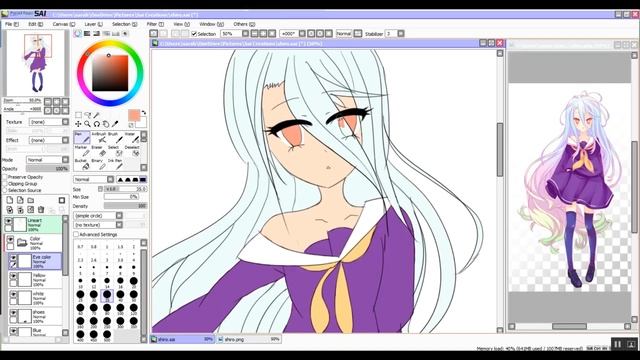Select the Marker tool
The image size is (640, 360).
pos(82,151)
